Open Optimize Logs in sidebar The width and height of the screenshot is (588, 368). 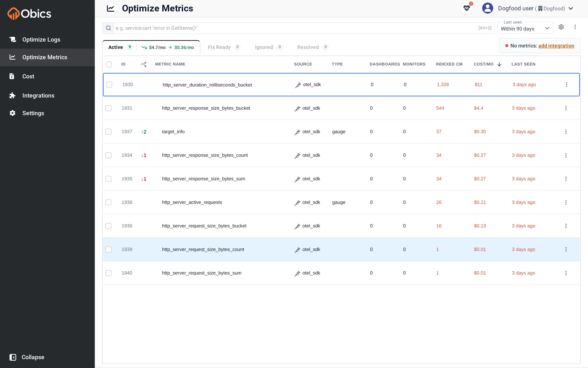47,39
